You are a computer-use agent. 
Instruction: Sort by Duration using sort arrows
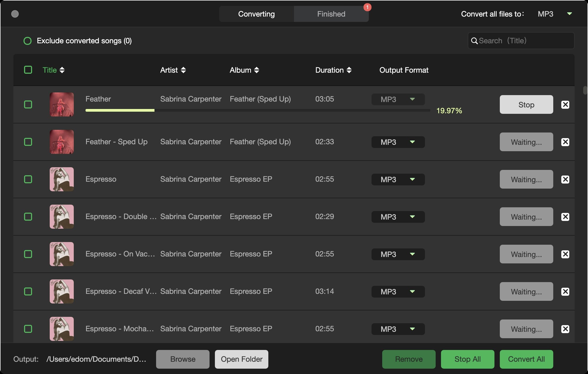coord(349,70)
